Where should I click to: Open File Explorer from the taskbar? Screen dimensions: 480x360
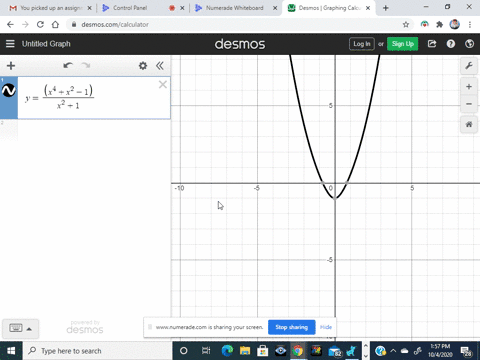coord(245,351)
